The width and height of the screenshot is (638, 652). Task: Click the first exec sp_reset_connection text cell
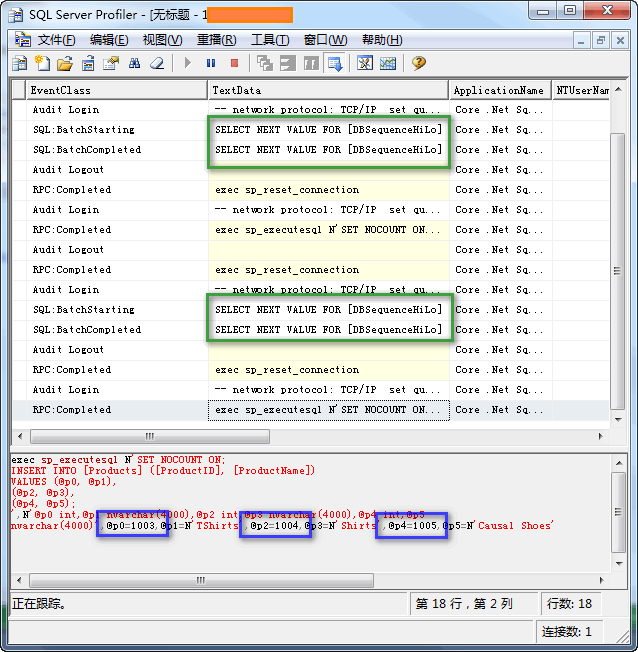329,190
